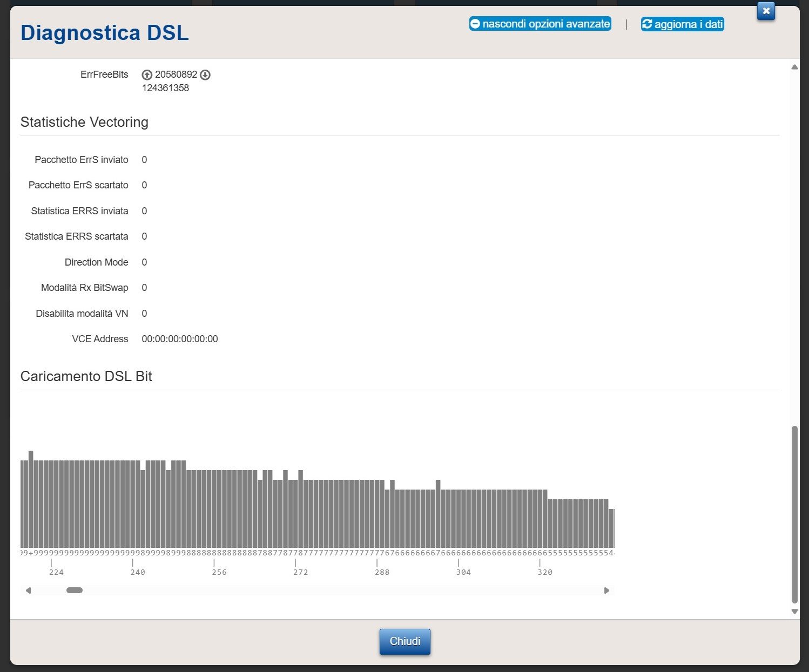The height and width of the screenshot is (672, 809).
Task: Select the tick marker labeled 256
Action: tap(214, 563)
